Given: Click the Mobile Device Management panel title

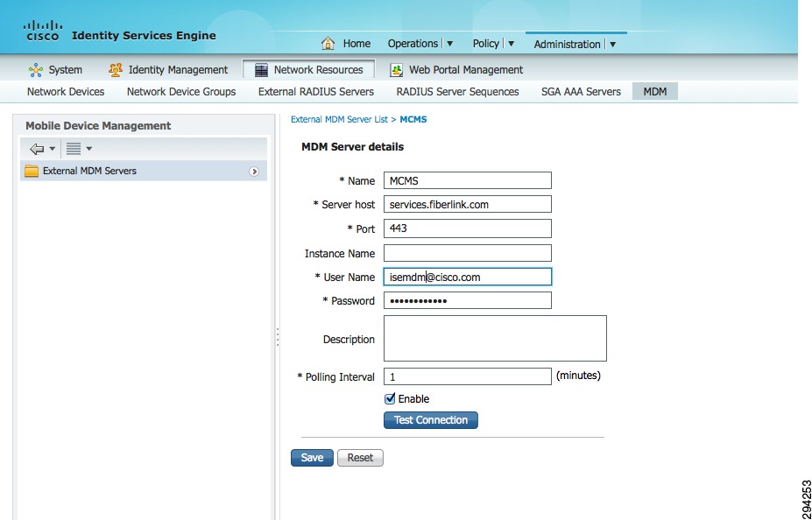Looking at the screenshot, I should [x=98, y=126].
